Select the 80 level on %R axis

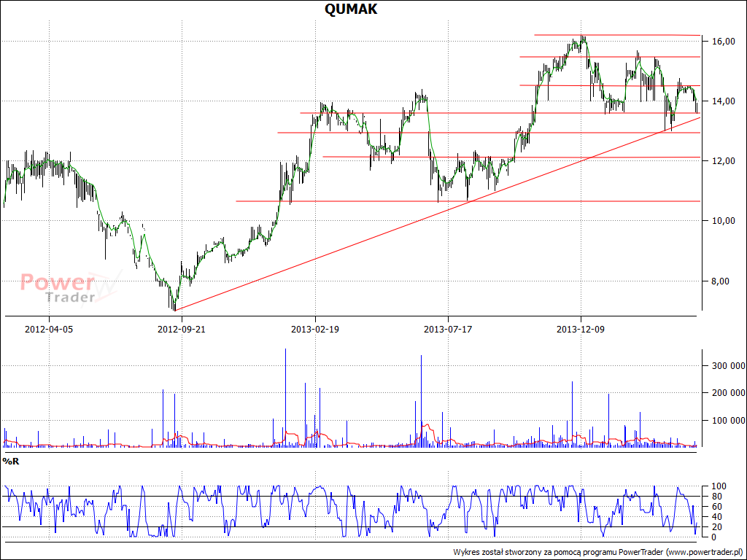click(716, 496)
